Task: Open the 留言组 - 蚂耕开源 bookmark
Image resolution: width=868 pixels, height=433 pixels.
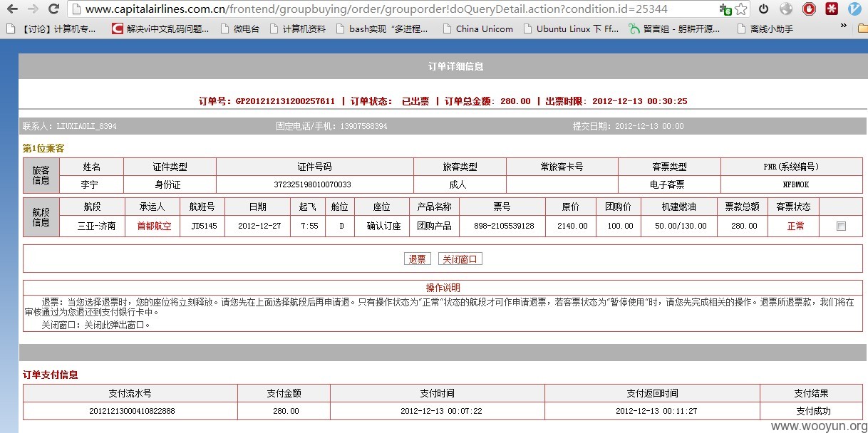Action: pyautogui.click(x=674, y=29)
